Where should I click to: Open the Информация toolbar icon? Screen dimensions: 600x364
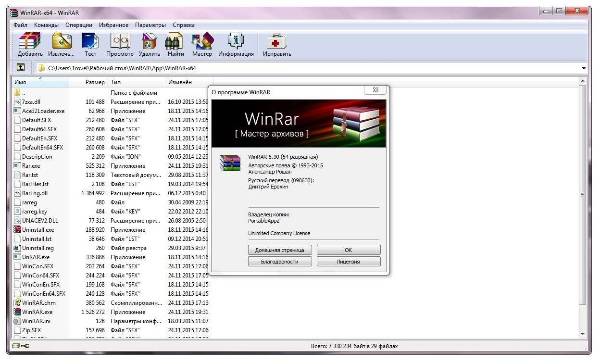tap(236, 41)
